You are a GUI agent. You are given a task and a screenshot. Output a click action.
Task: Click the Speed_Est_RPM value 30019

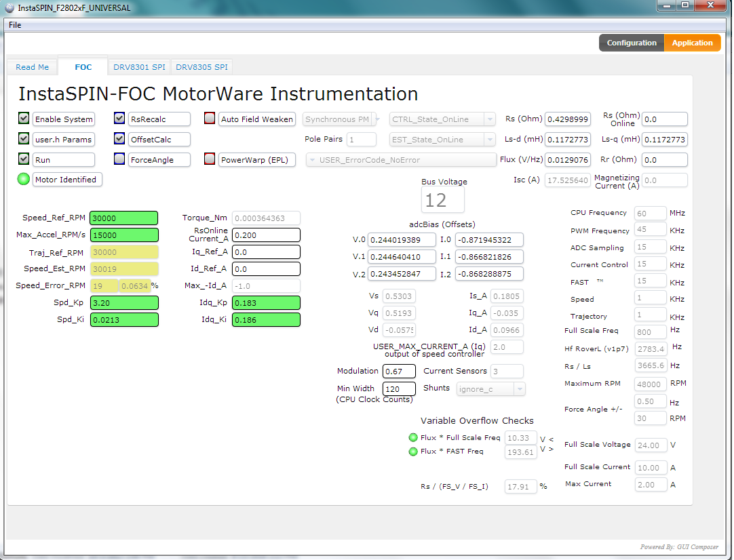(124, 268)
